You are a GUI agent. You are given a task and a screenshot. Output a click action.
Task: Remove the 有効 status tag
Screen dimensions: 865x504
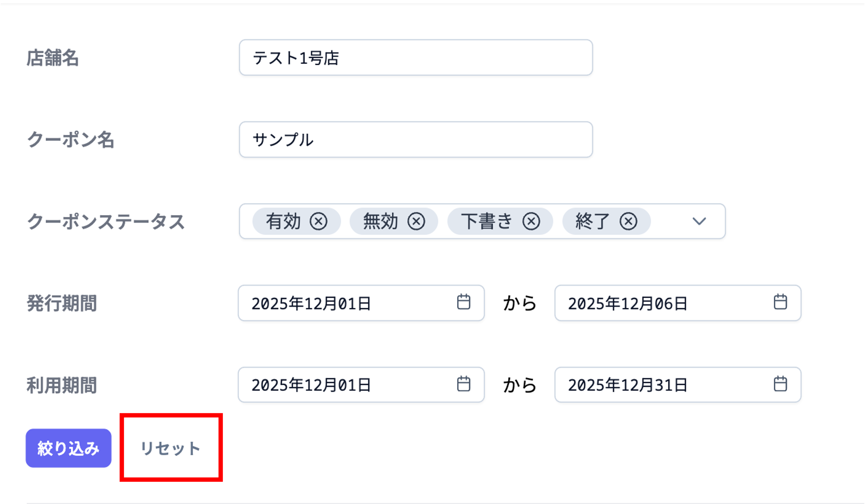[x=319, y=222]
